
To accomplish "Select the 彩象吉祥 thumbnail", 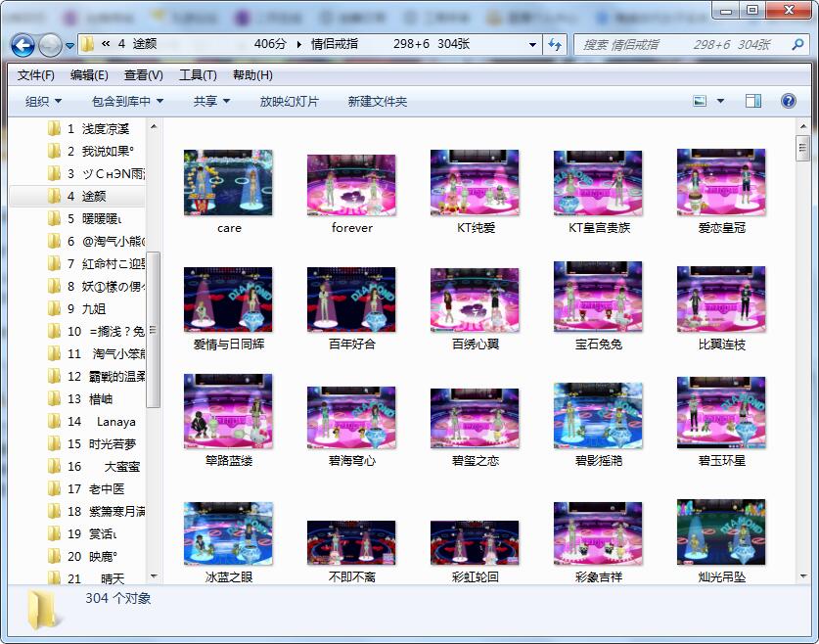I will (x=598, y=533).
